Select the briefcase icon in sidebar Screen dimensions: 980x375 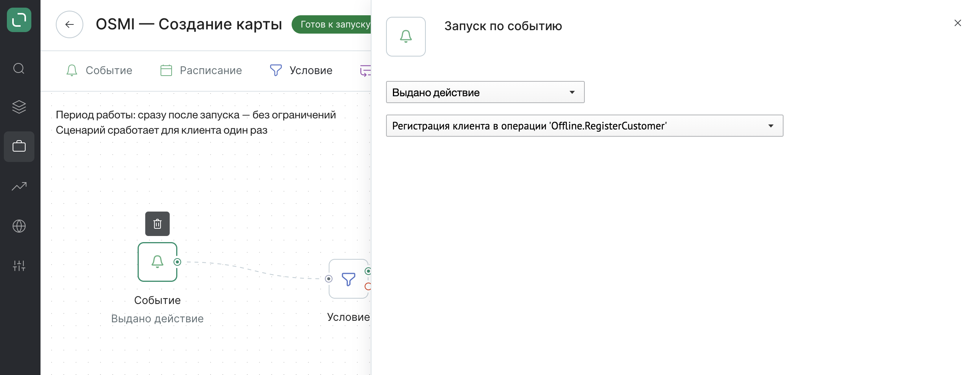pyautogui.click(x=19, y=147)
